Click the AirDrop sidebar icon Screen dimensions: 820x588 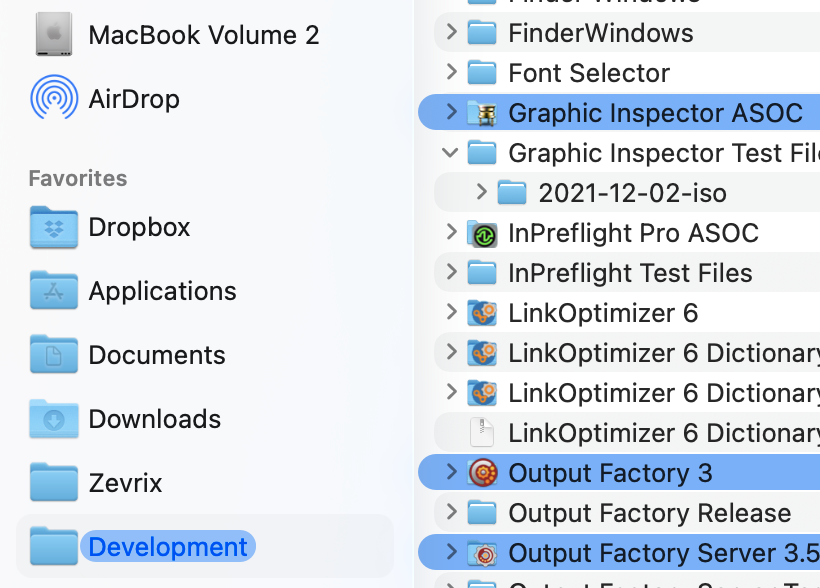54,98
